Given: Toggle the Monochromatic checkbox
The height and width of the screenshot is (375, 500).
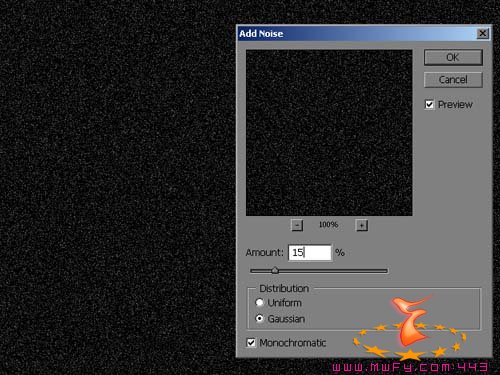Looking at the screenshot, I should [251, 342].
